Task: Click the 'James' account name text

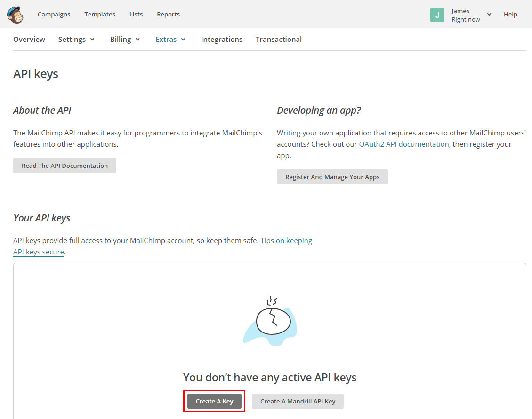Action: click(460, 11)
